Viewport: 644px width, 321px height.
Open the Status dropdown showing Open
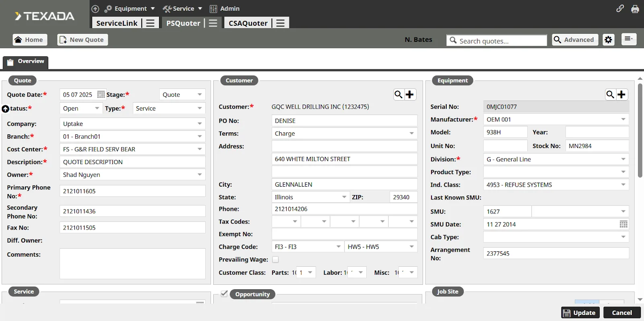coord(81,109)
